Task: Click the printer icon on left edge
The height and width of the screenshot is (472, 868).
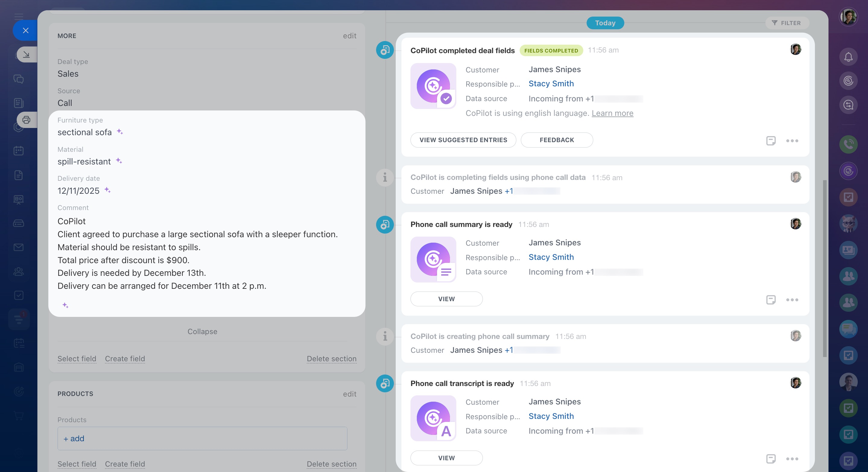Action: pyautogui.click(x=26, y=120)
